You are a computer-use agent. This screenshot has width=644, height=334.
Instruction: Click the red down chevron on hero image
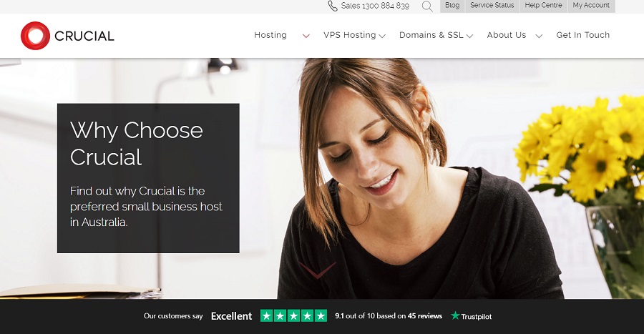pyautogui.click(x=318, y=270)
